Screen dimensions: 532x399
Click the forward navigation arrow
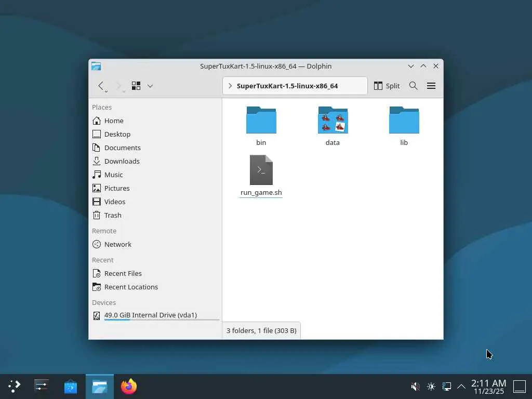pyautogui.click(x=119, y=86)
